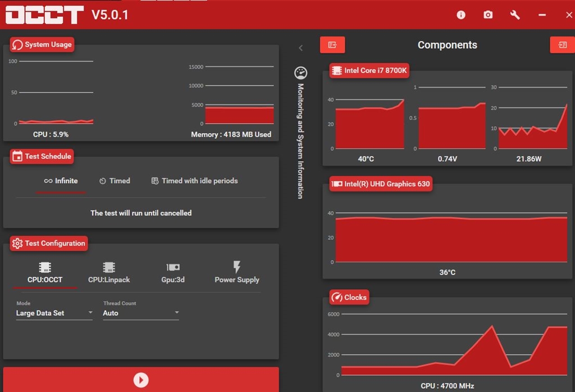The image size is (575, 392).
Task: Take a screenshot with the camera icon
Action: [x=488, y=15]
